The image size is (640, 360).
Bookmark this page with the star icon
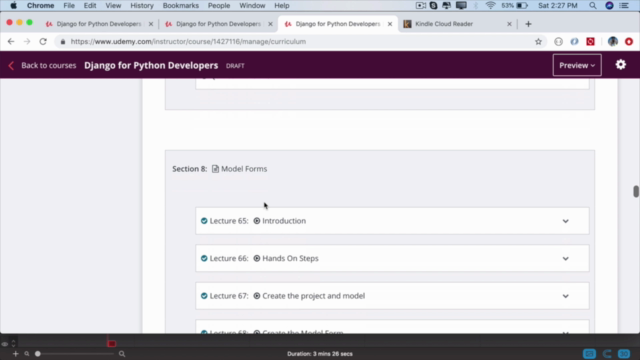pyautogui.click(x=538, y=42)
